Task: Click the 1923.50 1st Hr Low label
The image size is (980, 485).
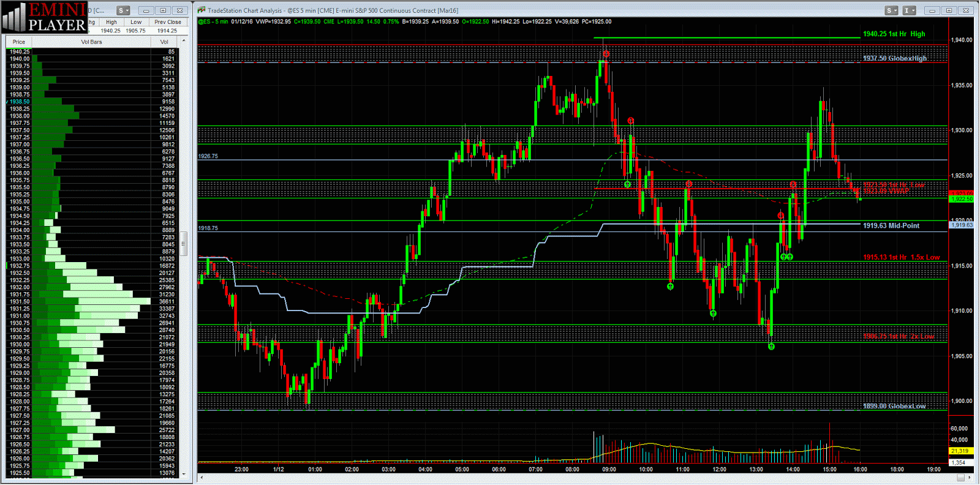Action: pyautogui.click(x=894, y=185)
